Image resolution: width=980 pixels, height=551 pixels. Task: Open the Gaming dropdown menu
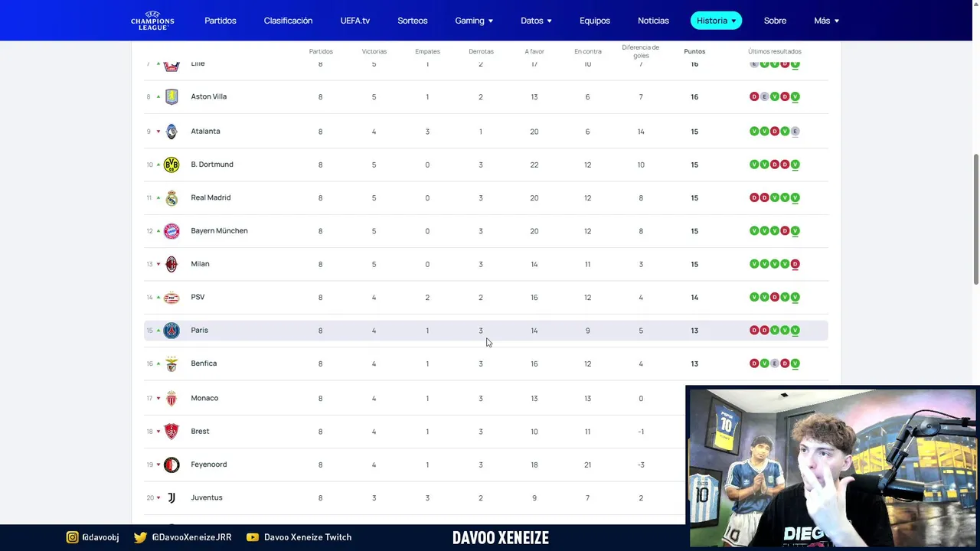tap(474, 21)
